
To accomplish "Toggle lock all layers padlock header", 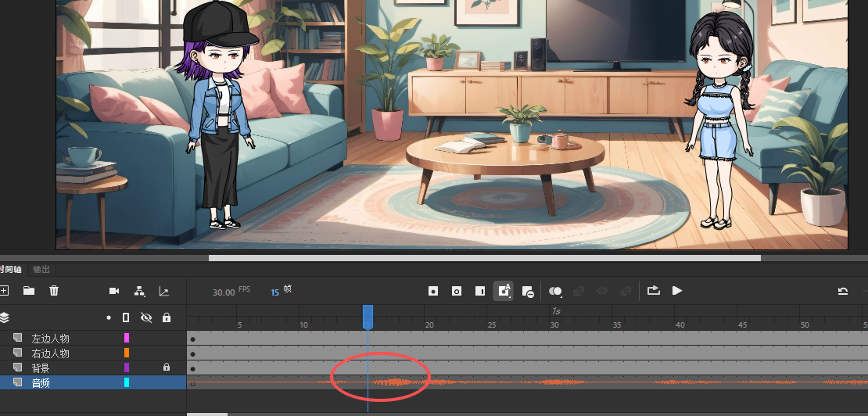I will pos(166,318).
